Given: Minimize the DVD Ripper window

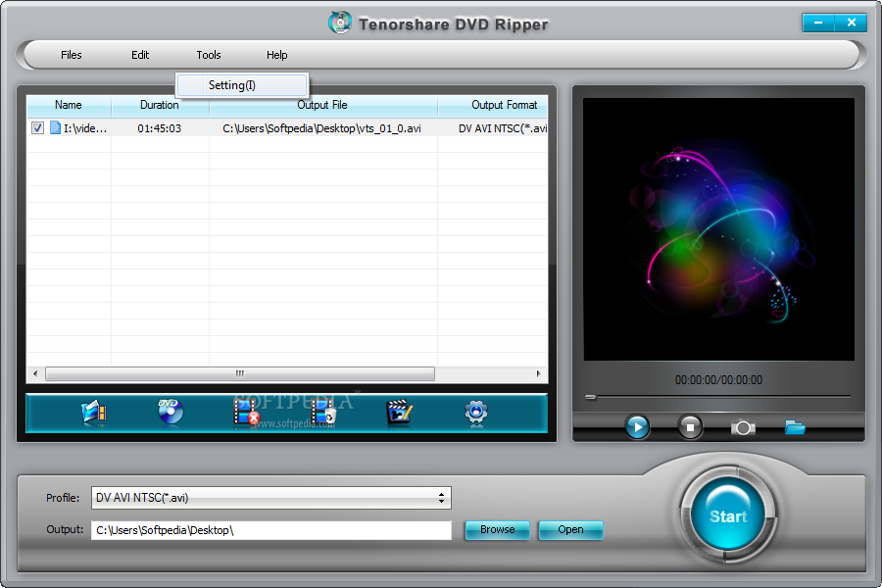Looking at the screenshot, I should [818, 23].
